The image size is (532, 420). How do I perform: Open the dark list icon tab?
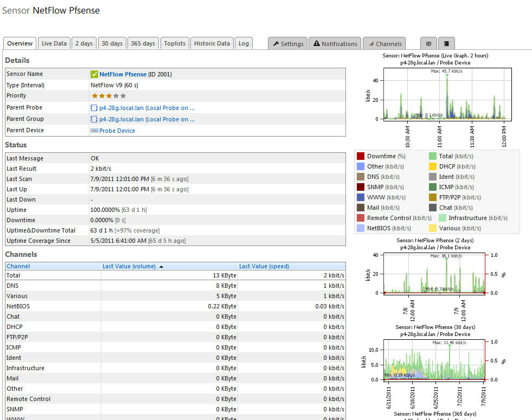point(446,44)
